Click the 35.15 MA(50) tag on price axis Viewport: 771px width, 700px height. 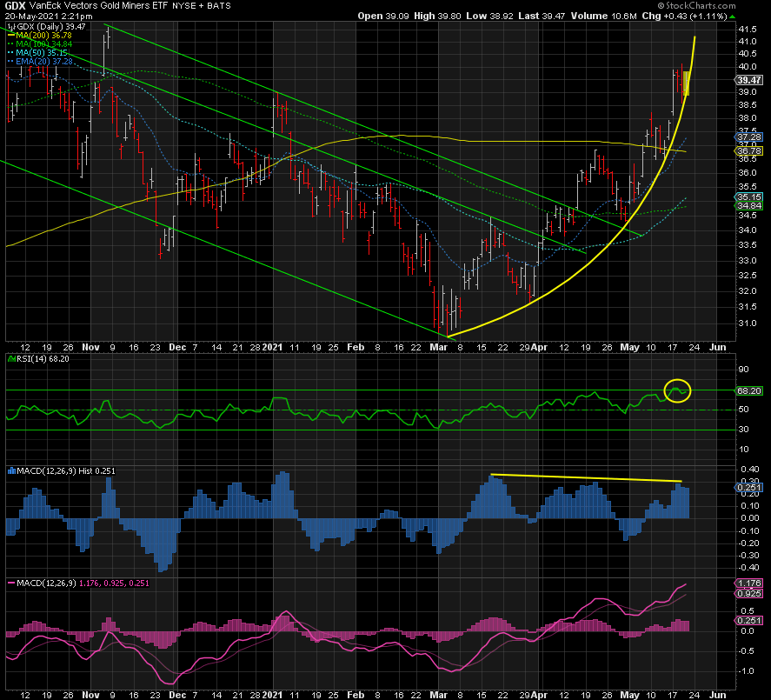click(x=749, y=197)
